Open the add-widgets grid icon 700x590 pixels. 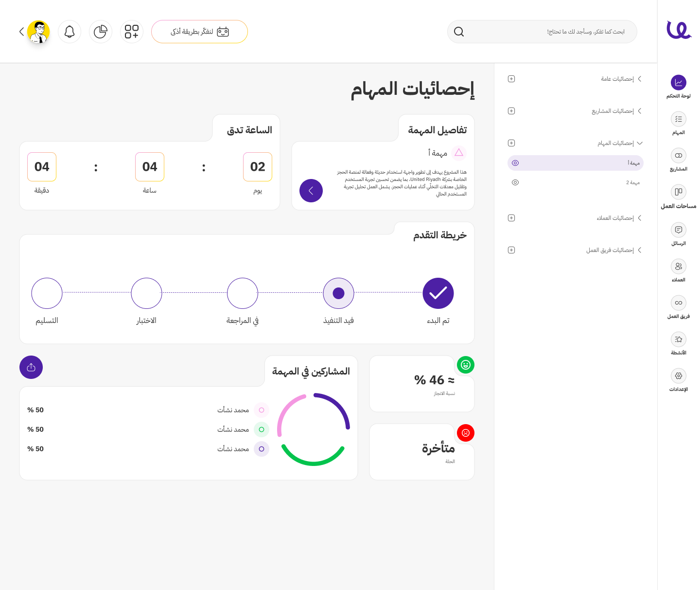click(132, 32)
